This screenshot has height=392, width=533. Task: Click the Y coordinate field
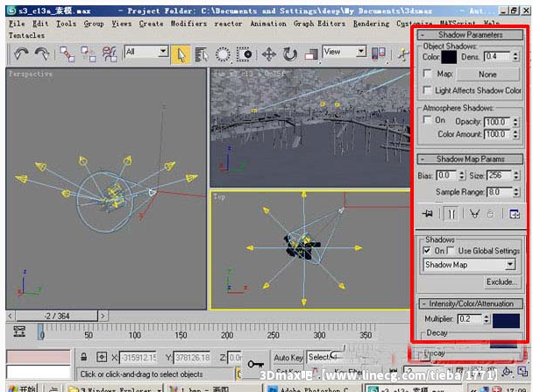point(192,358)
